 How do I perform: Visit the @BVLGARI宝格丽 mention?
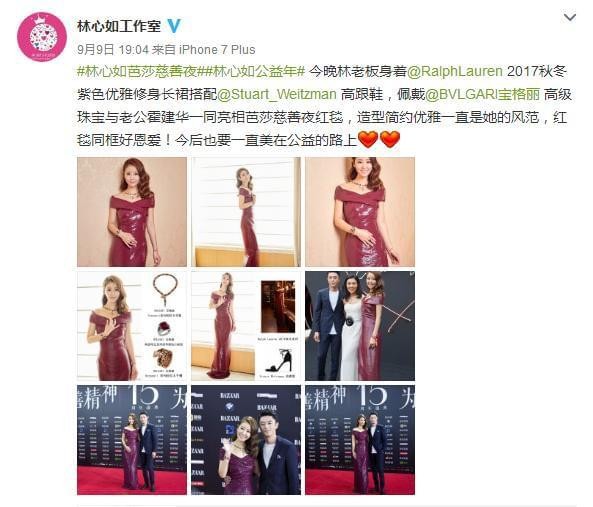pyautogui.click(x=483, y=94)
